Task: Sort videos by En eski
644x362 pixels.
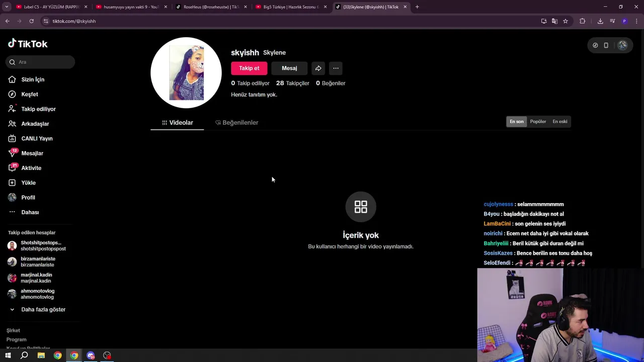Action: [x=560, y=122]
